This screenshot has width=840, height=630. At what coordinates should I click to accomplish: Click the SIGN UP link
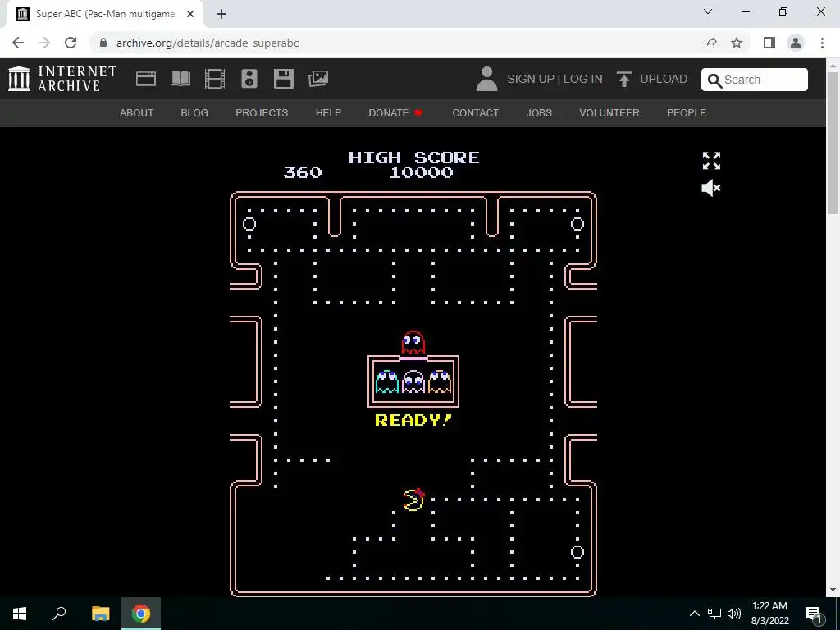[531, 79]
